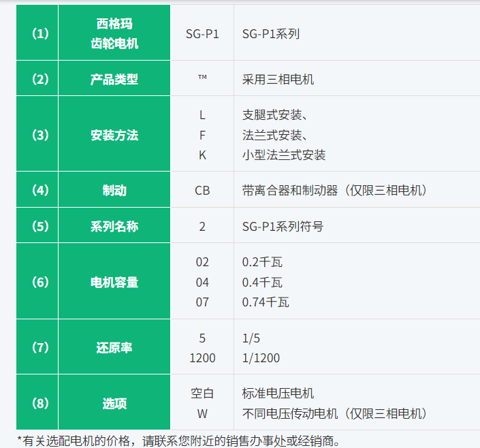
Task: Click the 0.4千瓦 description
Action: pyautogui.click(x=262, y=283)
